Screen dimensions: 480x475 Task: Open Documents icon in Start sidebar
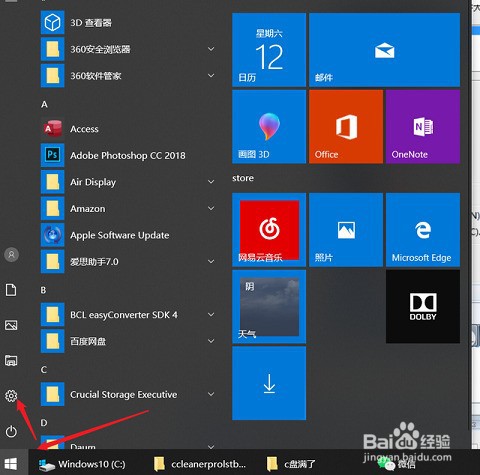[11, 290]
